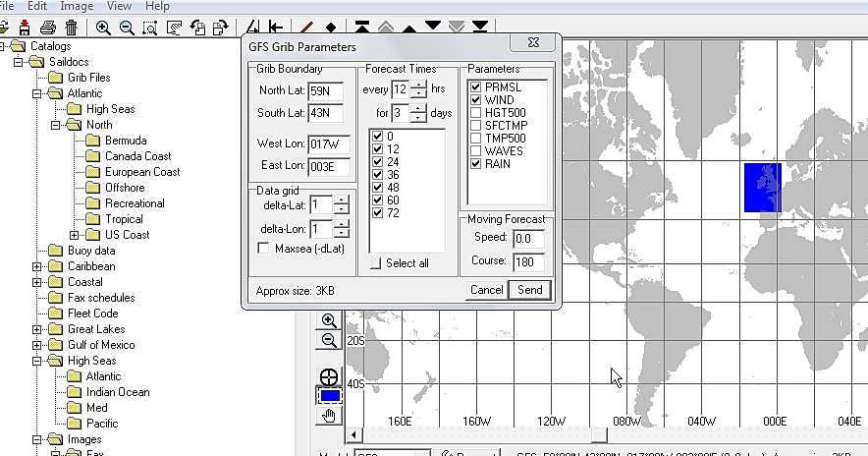Uncheck the 48 hour forecast time
Screen dimensions: 868x456
click(x=377, y=188)
